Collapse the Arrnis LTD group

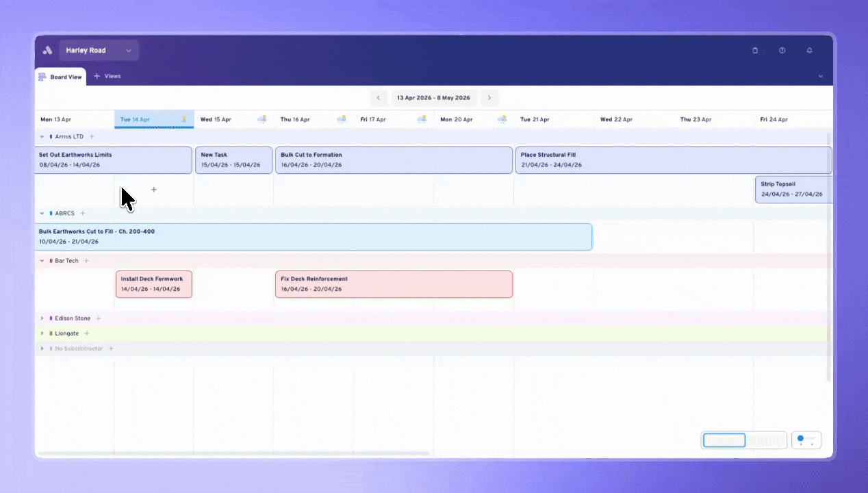(x=42, y=137)
